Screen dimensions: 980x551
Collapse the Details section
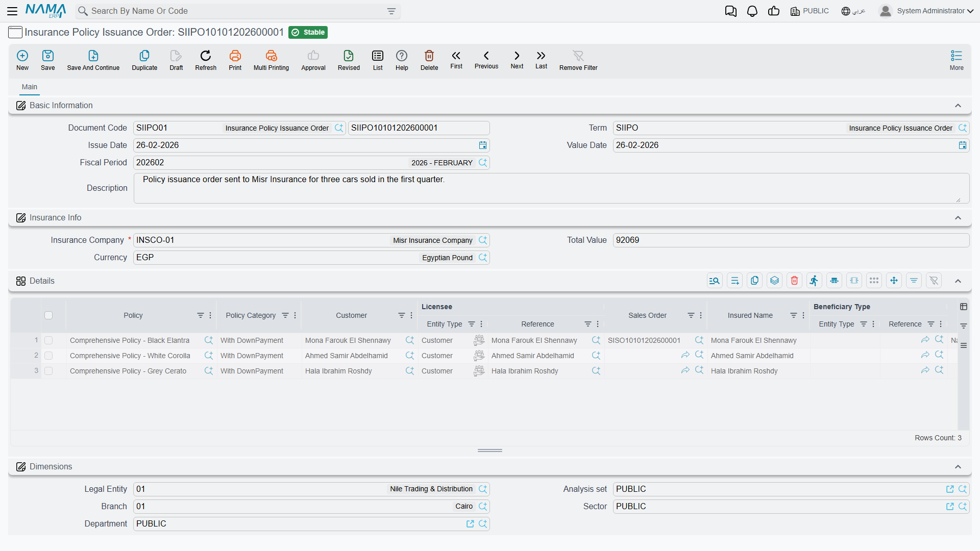(958, 281)
